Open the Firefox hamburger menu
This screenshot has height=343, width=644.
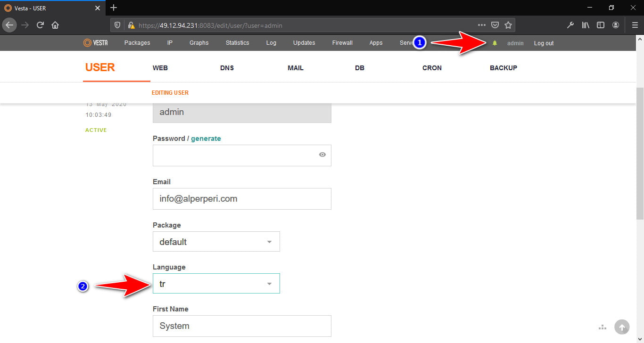pyautogui.click(x=635, y=25)
